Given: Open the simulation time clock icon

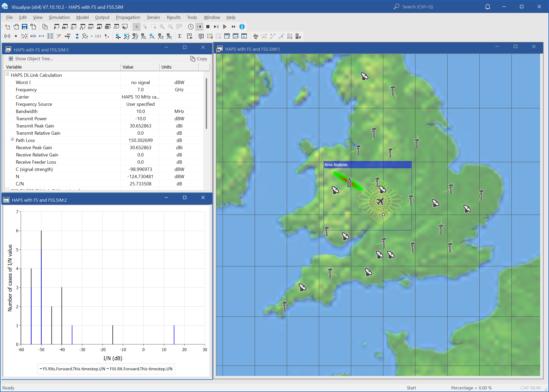Looking at the screenshot, I should click(191, 27).
